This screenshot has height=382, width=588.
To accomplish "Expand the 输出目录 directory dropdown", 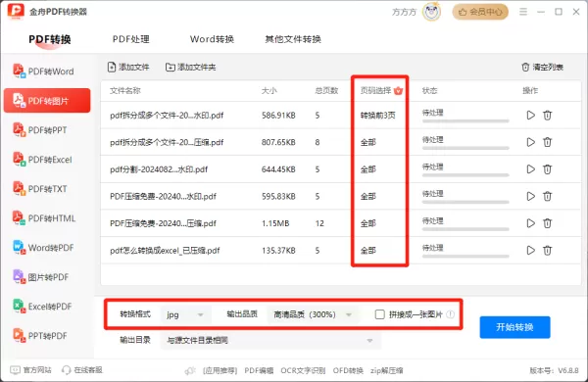I will pos(270,341).
